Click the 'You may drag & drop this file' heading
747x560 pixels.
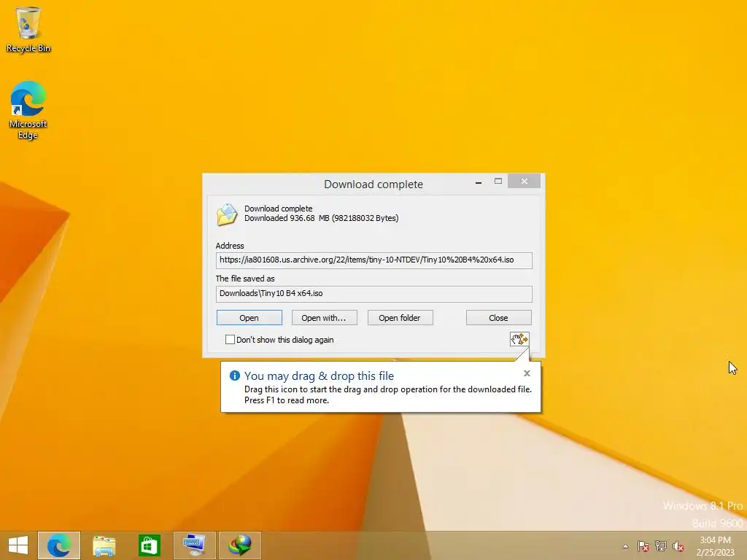(320, 376)
